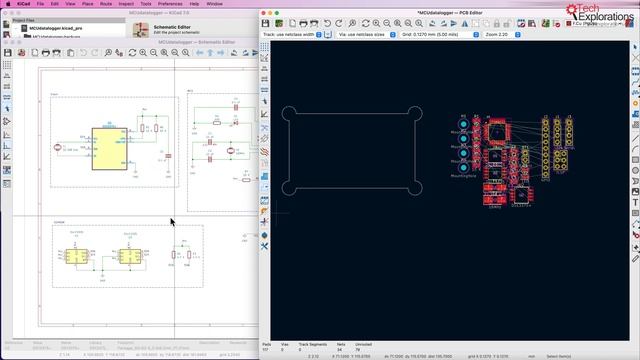Zoom in on the PCB canvas

[x=376, y=24]
